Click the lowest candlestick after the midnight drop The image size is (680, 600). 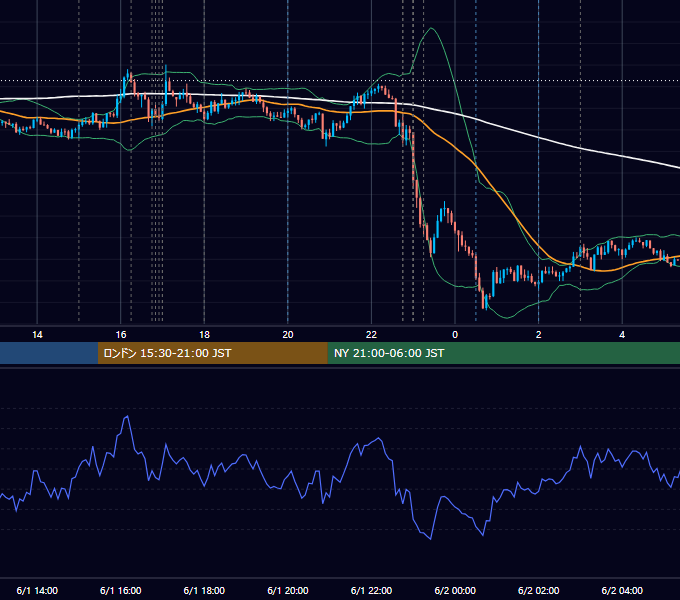(485, 301)
